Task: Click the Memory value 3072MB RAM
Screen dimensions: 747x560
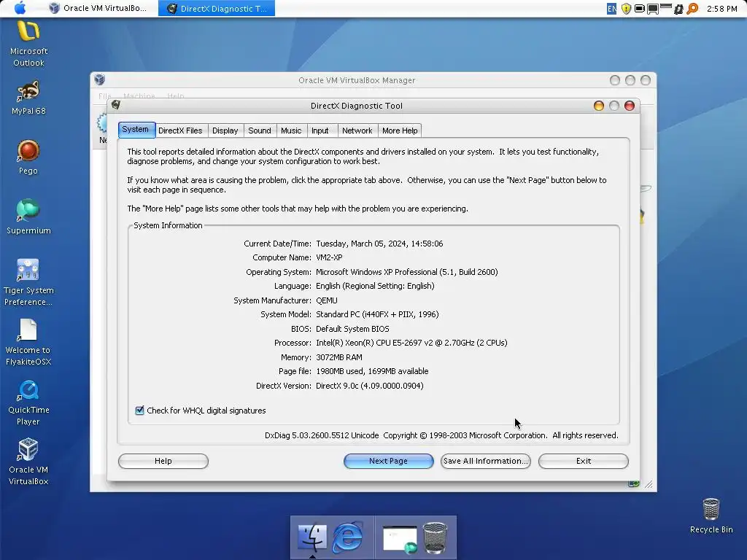Action: [339, 357]
